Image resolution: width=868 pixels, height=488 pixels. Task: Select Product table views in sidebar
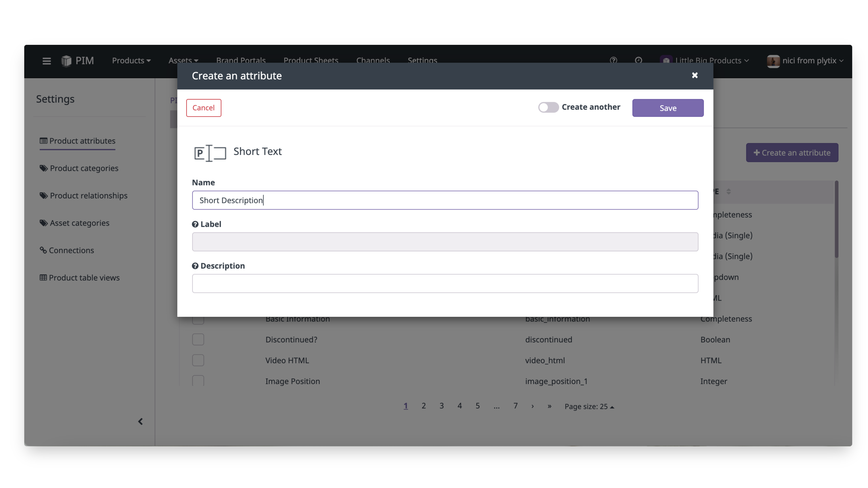click(80, 278)
